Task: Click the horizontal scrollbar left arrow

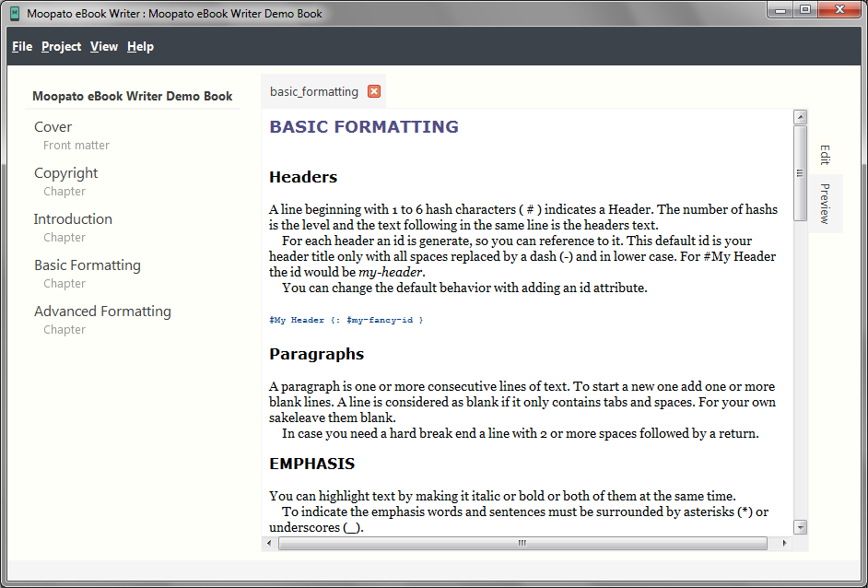Action: (x=269, y=543)
